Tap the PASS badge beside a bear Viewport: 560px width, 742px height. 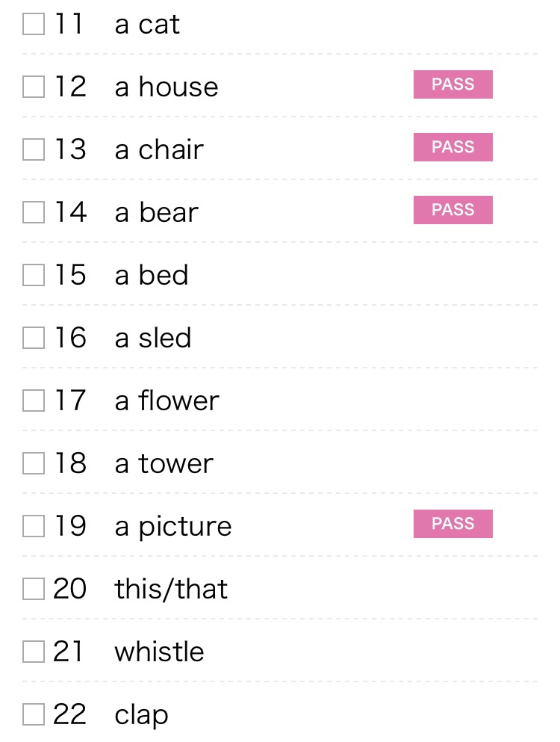[452, 210]
